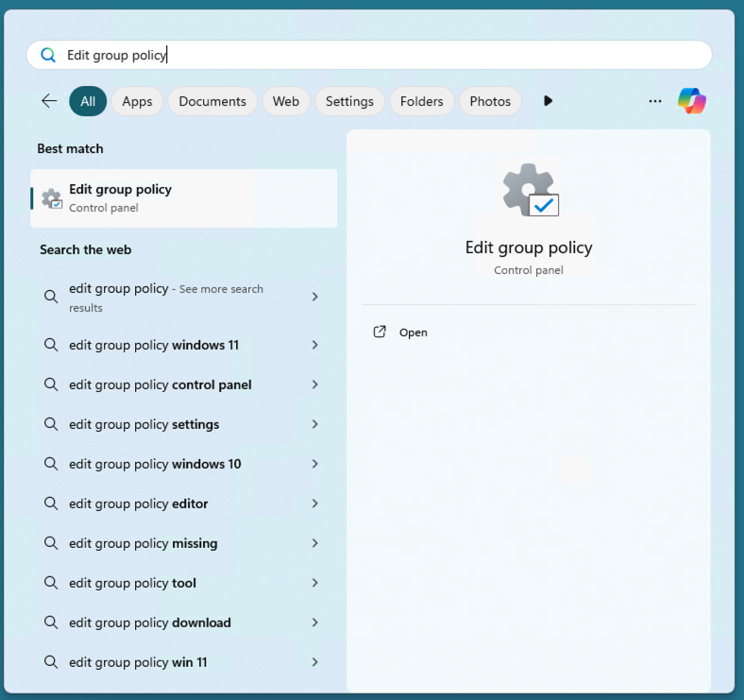Viewport: 744px width, 700px height.
Task: Expand 'edit group policy missing' chevron
Action: [x=314, y=543]
